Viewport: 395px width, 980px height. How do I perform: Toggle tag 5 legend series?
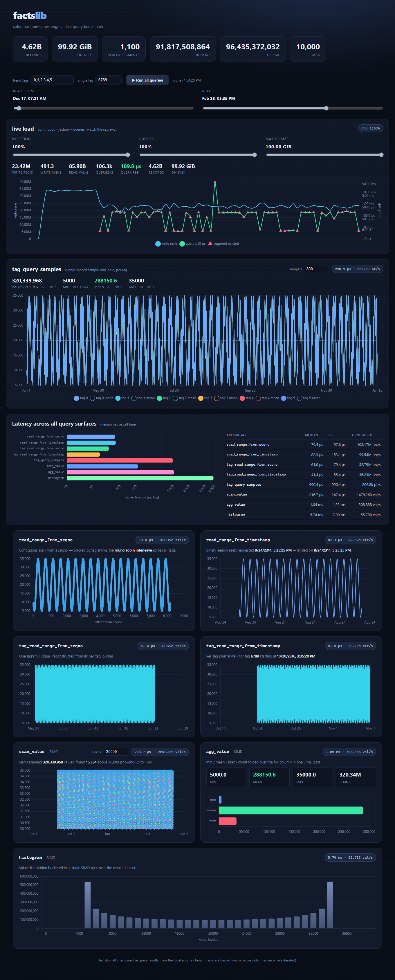tap(288, 398)
